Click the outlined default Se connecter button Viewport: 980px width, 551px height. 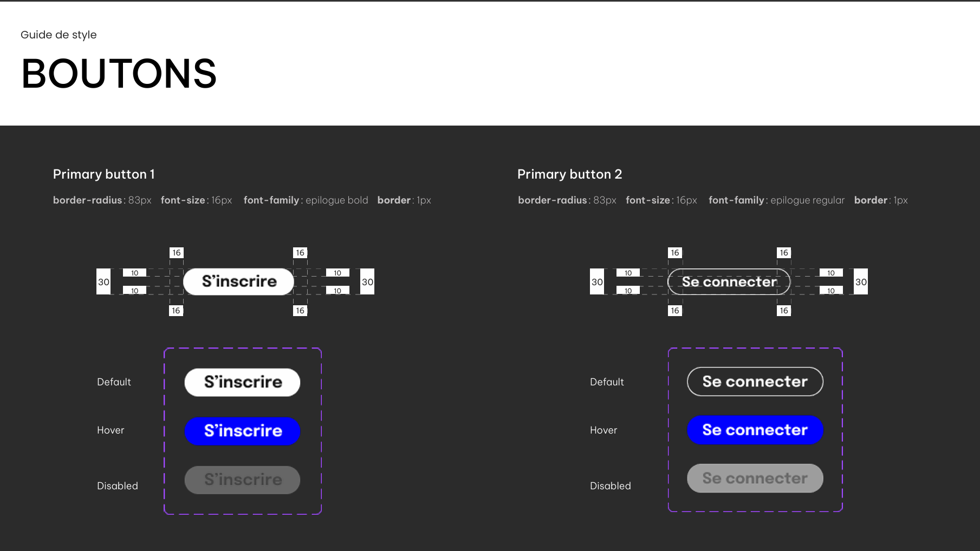pyautogui.click(x=755, y=382)
